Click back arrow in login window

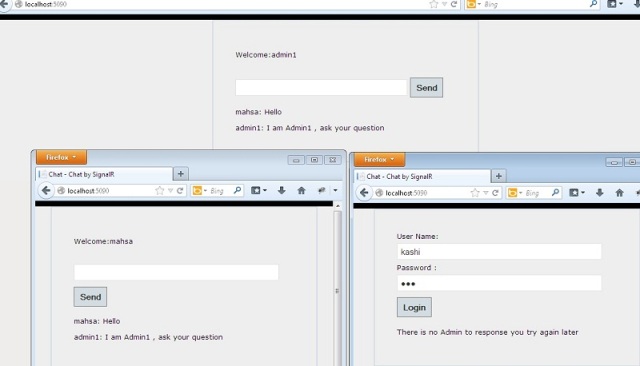364,193
